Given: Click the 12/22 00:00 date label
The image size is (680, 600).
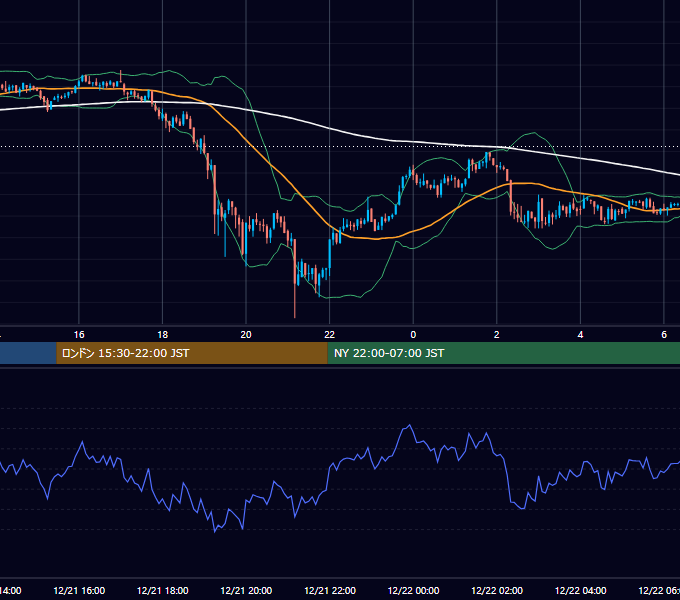Looking at the screenshot, I should point(413,590).
